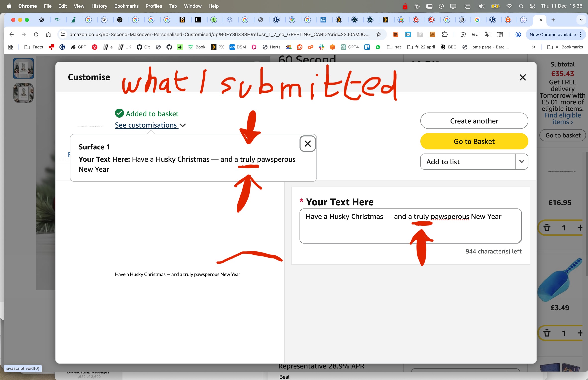Expand the Chrome tab search dropdown
The width and height of the screenshot is (588, 380).
pos(581,20)
